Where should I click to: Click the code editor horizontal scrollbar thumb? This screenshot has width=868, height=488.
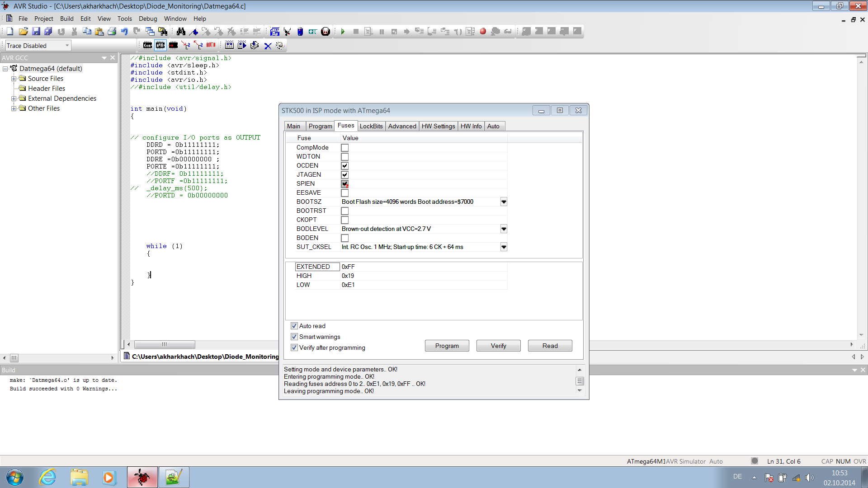[x=165, y=344]
